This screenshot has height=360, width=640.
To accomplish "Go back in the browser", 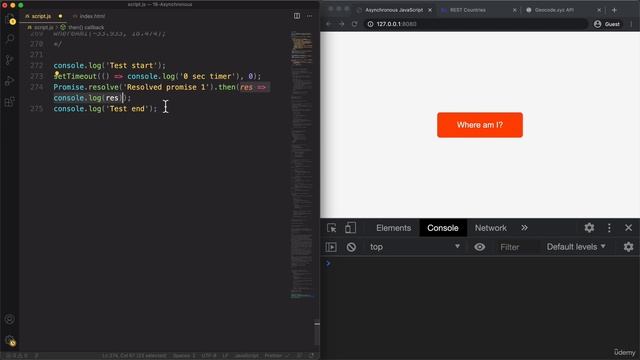I will (x=329, y=24).
